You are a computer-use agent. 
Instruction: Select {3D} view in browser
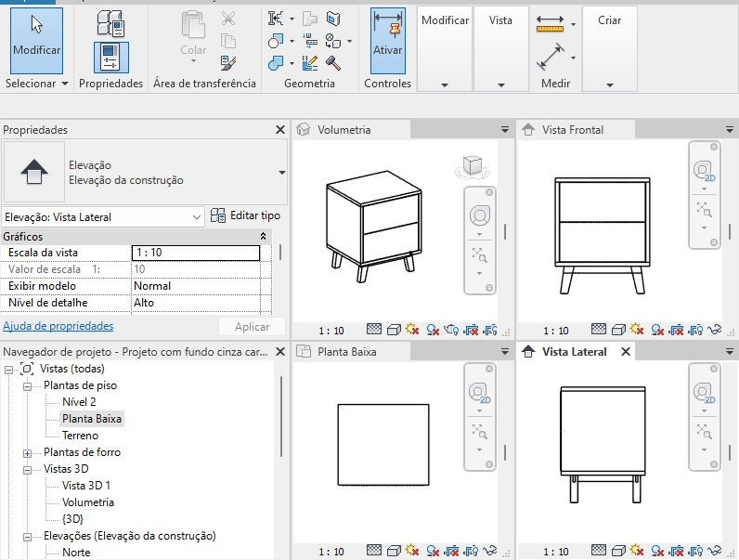click(x=72, y=519)
